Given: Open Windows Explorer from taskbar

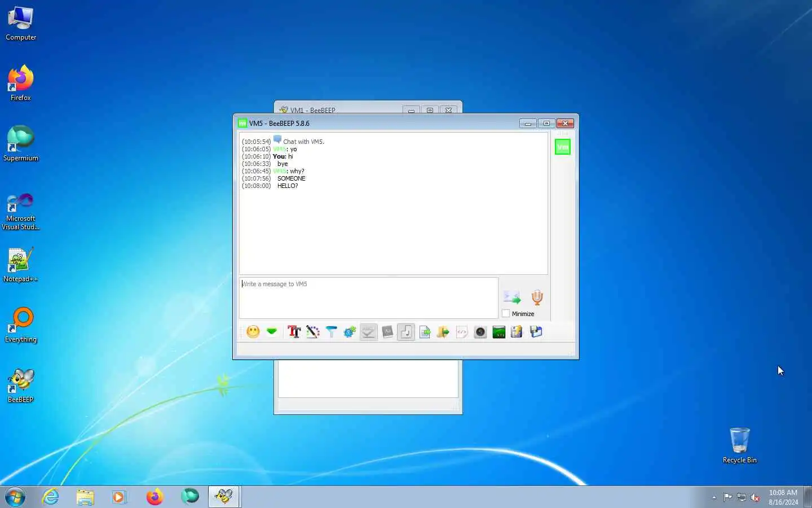Looking at the screenshot, I should tap(85, 497).
